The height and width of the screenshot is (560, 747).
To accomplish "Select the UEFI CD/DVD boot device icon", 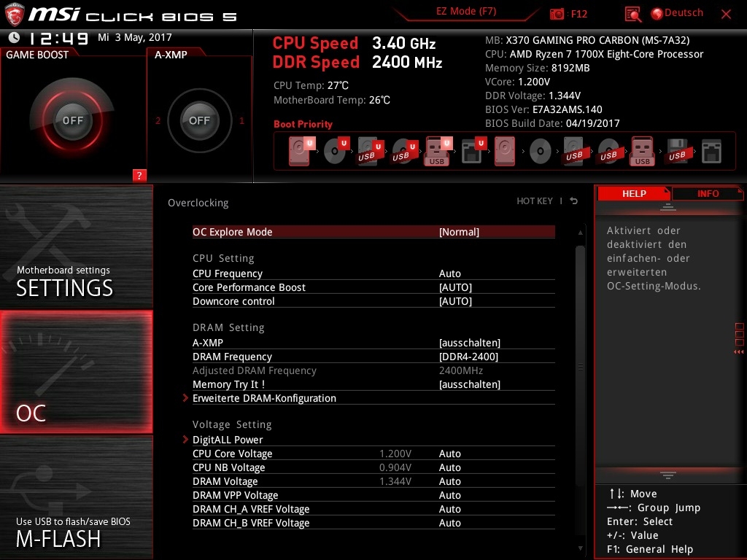I will [337, 151].
